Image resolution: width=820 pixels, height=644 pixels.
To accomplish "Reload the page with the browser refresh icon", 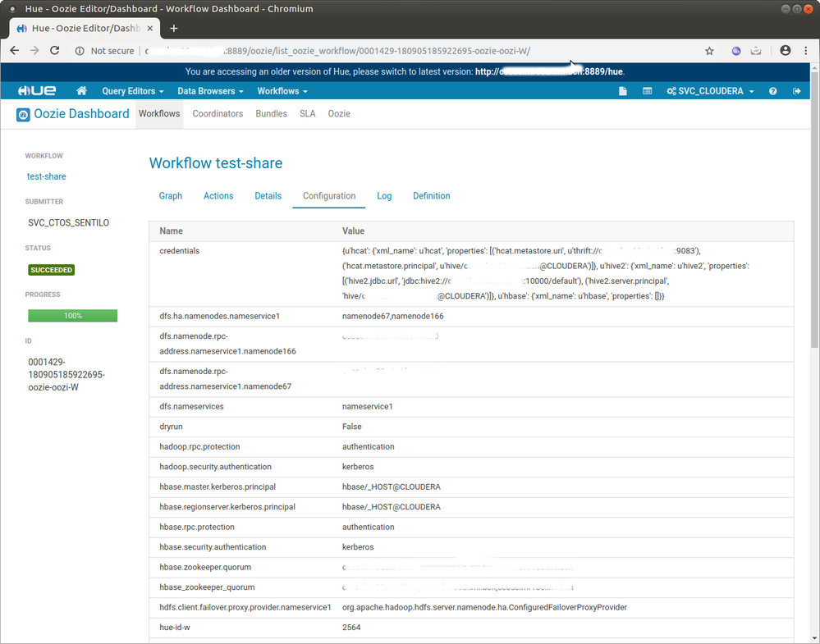I will [x=54, y=50].
